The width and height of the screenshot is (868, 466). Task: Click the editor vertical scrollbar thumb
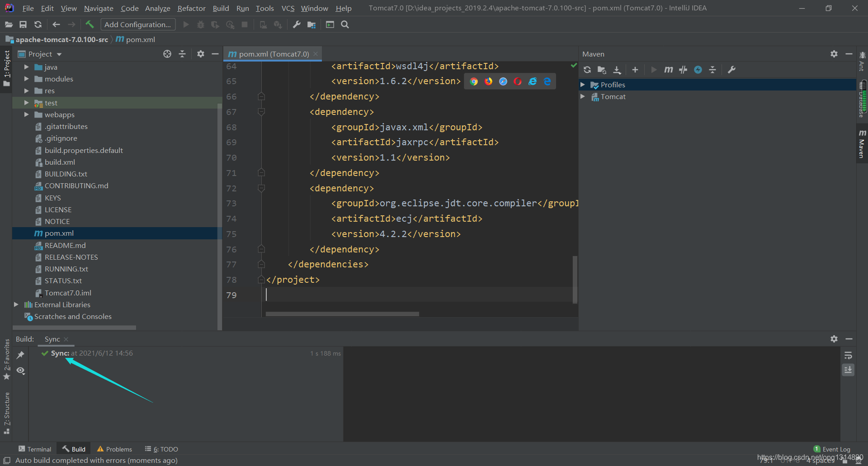click(x=575, y=280)
